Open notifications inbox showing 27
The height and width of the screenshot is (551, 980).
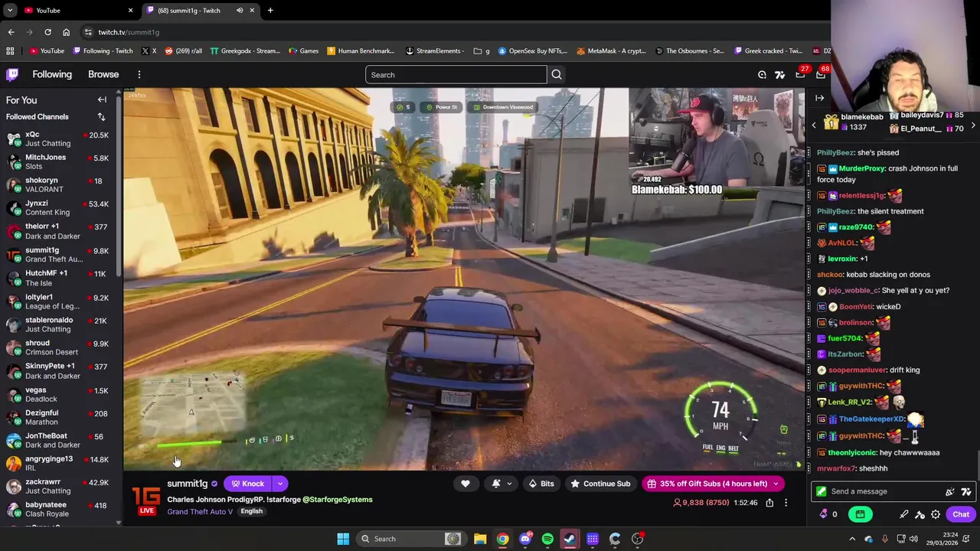click(x=800, y=74)
